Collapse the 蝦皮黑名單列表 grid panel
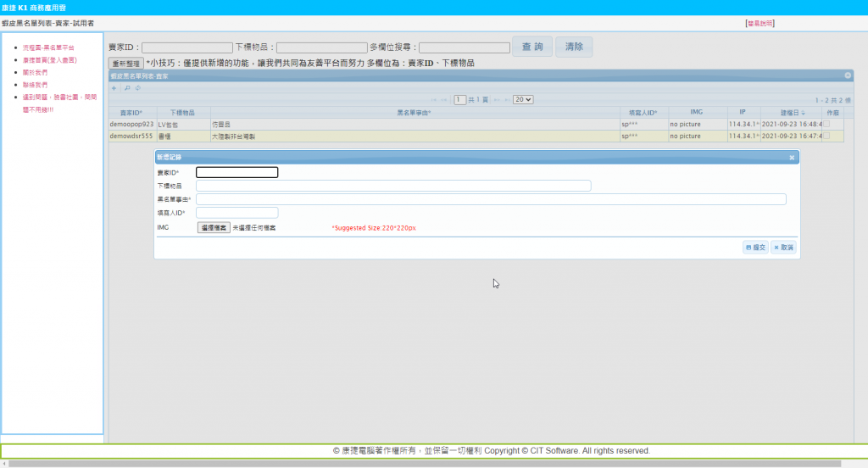The width and height of the screenshot is (868, 468). [x=848, y=75]
